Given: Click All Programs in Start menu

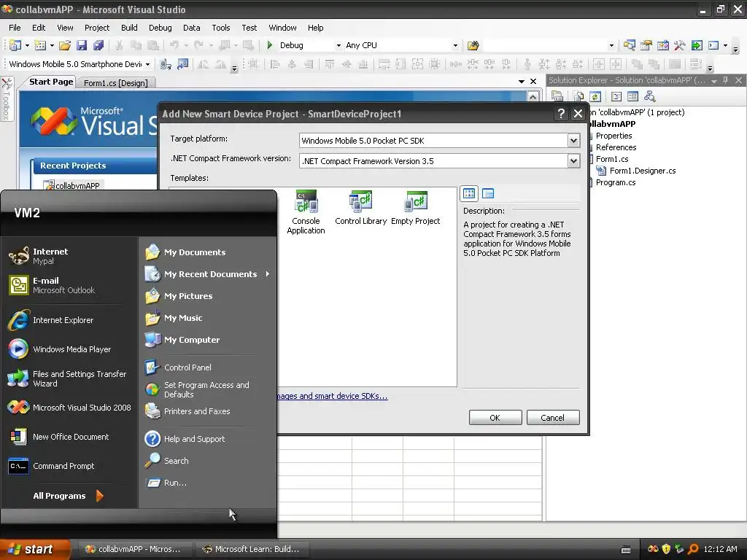Looking at the screenshot, I should point(68,496).
